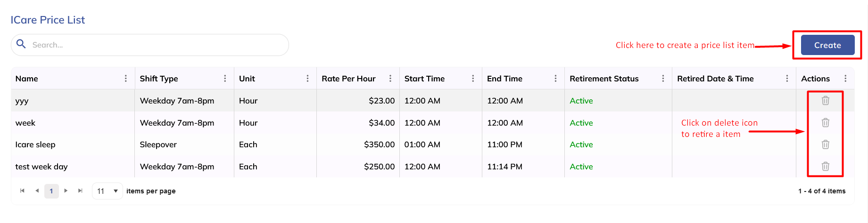Open Rate Per Hour column menu
The image size is (868, 223).
390,79
